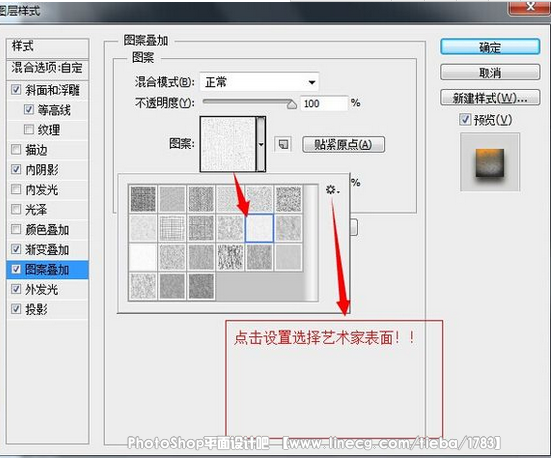Pick the last pattern in the second row
Screen dimensions: 551x460
click(x=289, y=228)
